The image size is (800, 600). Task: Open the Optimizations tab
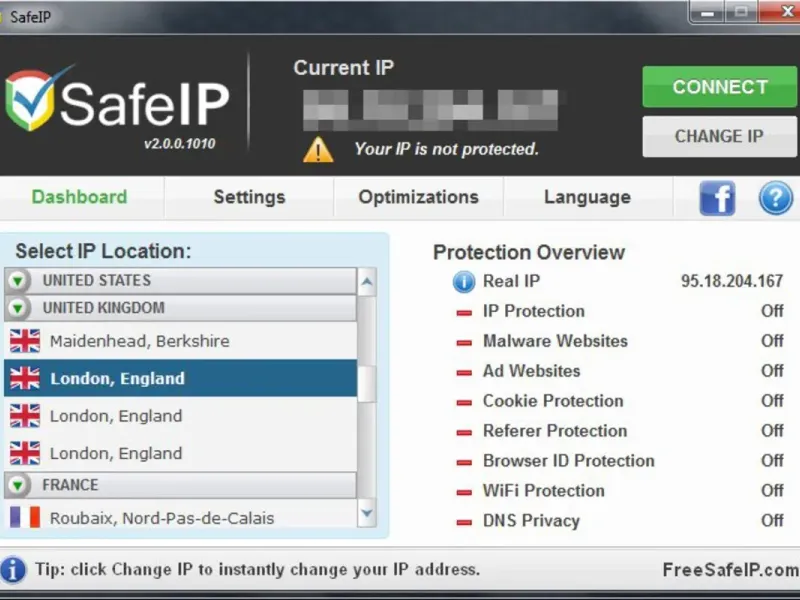pos(418,197)
